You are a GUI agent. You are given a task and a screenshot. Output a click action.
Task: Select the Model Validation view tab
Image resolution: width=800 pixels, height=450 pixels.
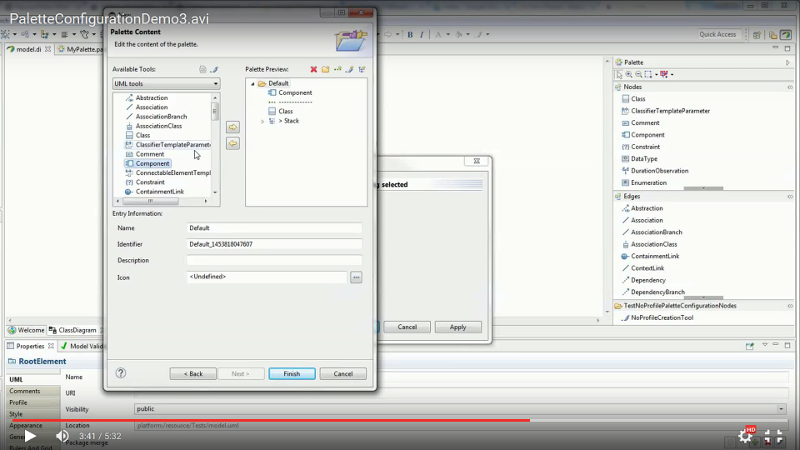click(x=83, y=346)
